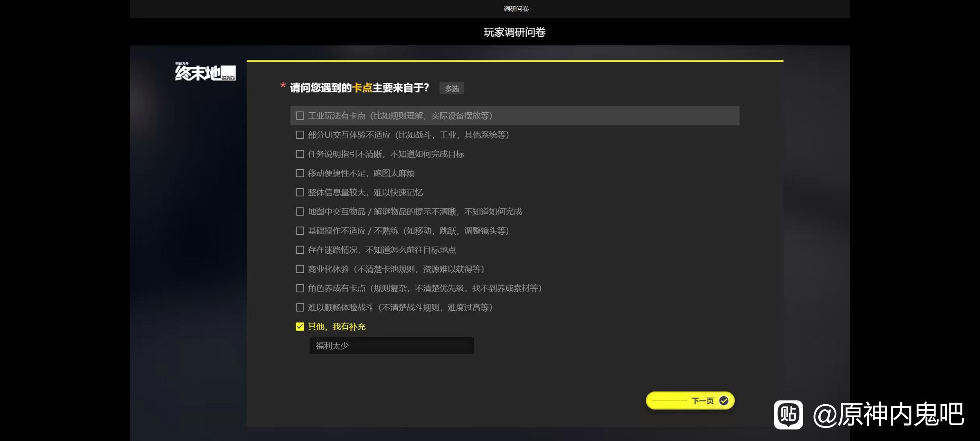Click the Tieba watermark icon
The height and width of the screenshot is (441, 980).
pyautogui.click(x=788, y=414)
